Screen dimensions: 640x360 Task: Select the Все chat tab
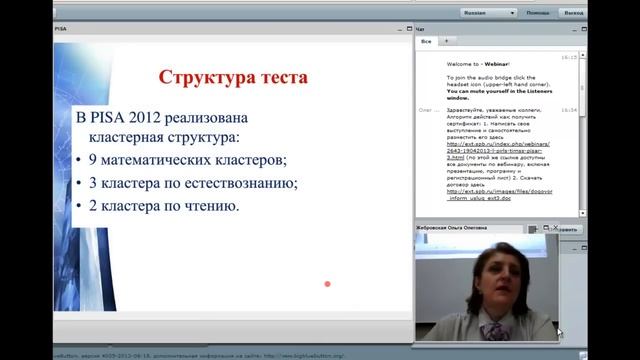426,41
